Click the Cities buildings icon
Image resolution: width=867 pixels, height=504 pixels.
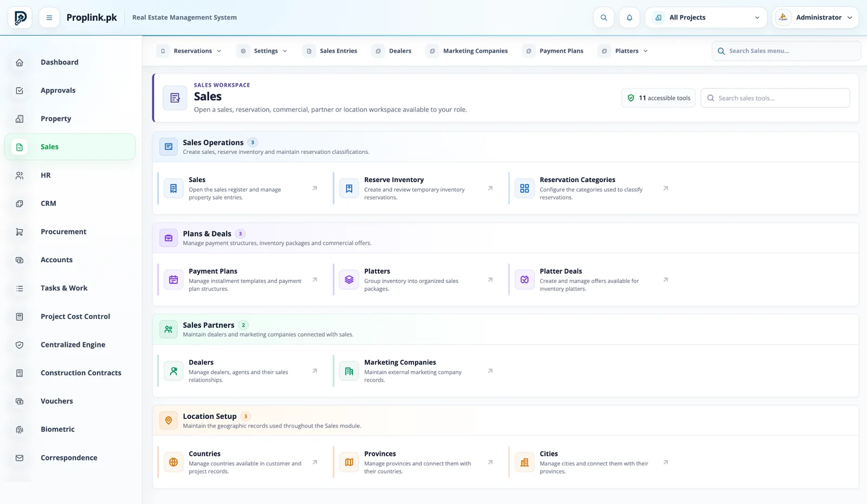click(x=525, y=462)
